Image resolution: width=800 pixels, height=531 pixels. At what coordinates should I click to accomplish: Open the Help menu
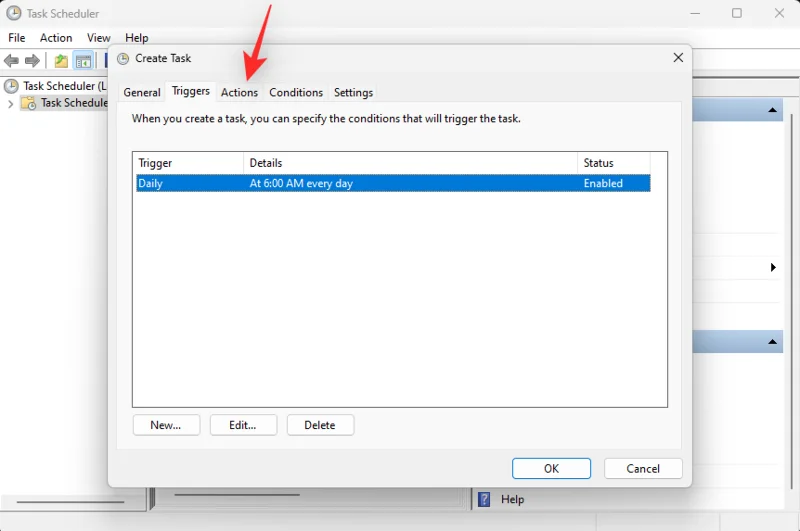click(x=137, y=38)
